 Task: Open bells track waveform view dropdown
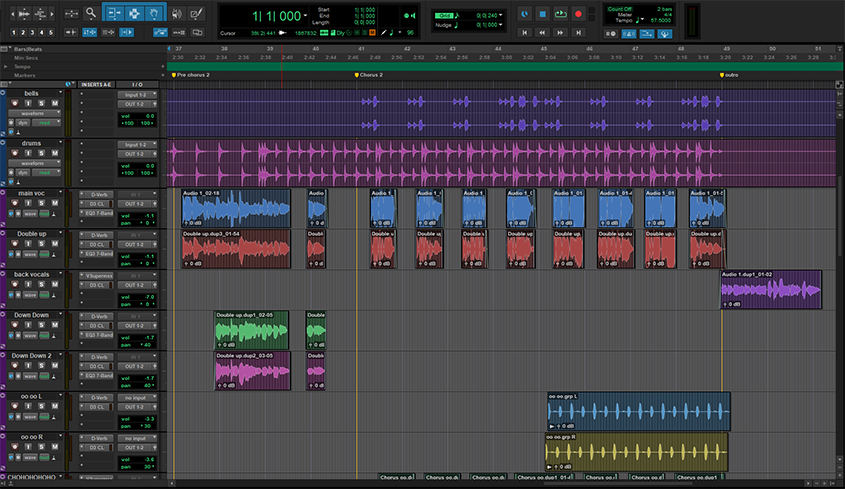point(31,113)
